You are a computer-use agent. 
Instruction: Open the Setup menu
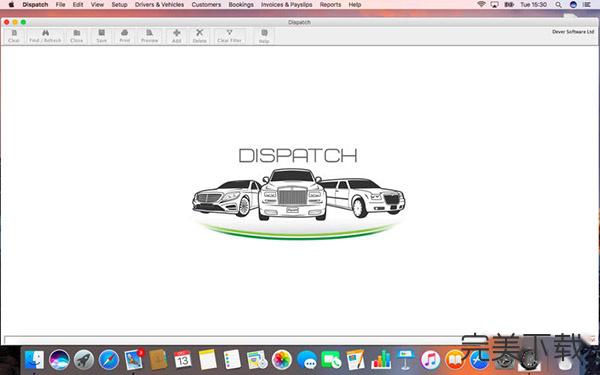[119, 5]
